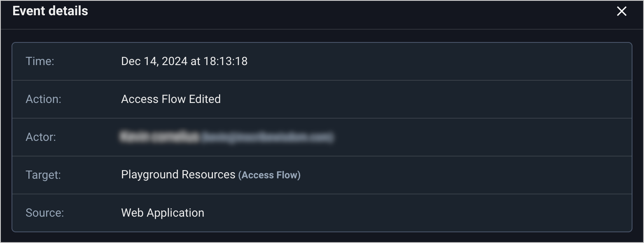
Task: Click the Action label
Action: point(43,99)
